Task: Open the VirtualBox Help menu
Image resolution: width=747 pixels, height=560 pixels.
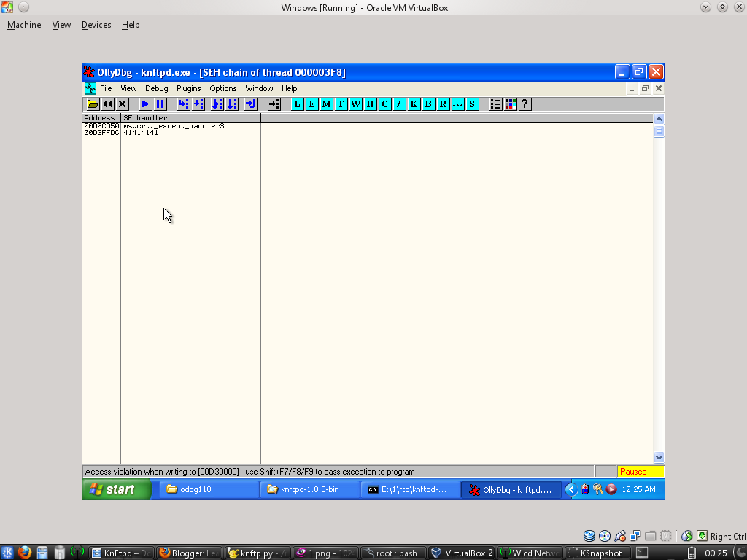Action: [x=131, y=25]
